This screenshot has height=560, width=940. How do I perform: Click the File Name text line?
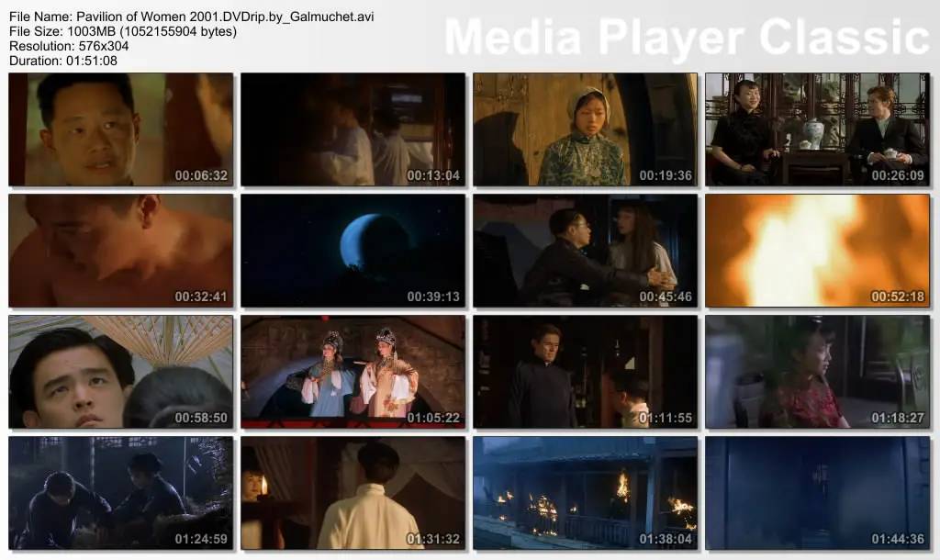(192, 17)
